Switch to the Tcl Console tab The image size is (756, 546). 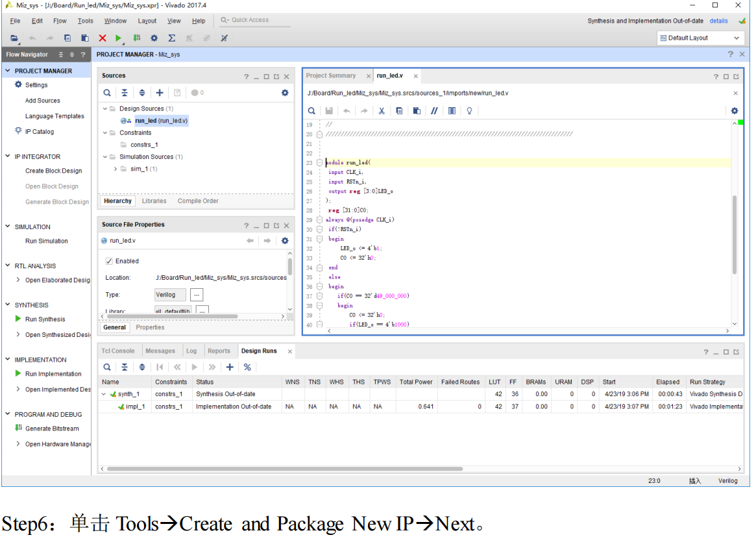(118, 351)
